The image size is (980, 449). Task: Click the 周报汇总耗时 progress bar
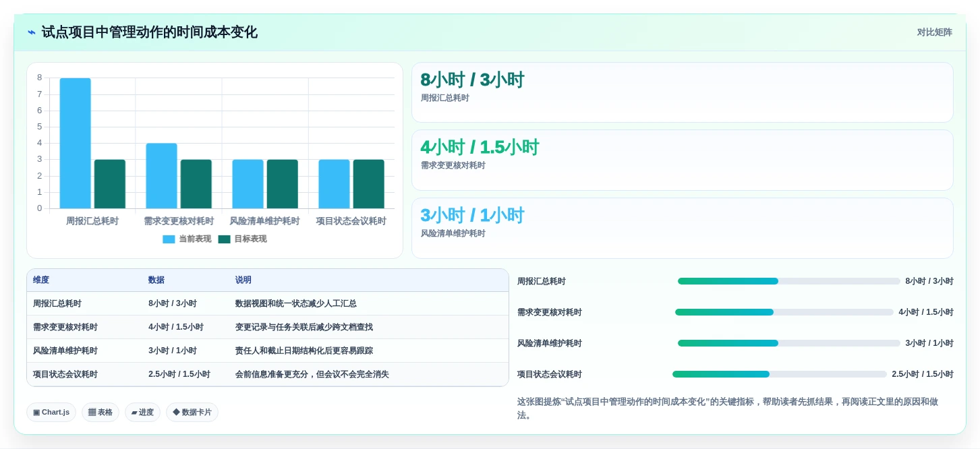(789, 281)
